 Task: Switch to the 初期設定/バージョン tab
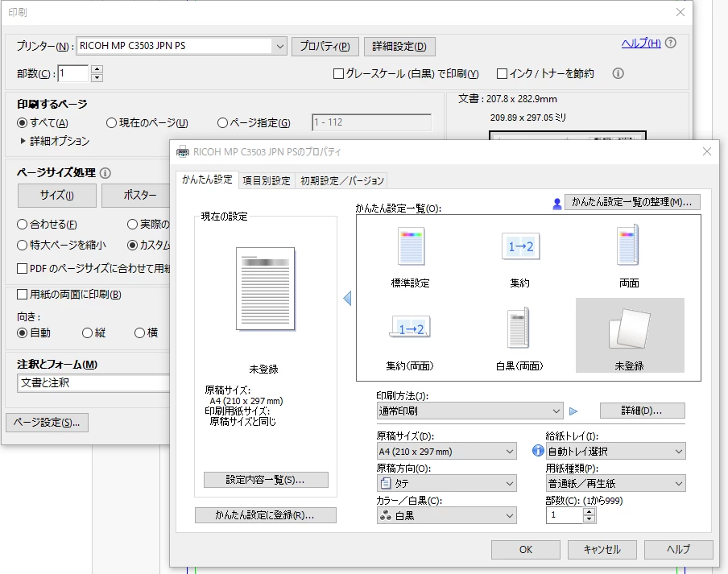click(x=341, y=180)
